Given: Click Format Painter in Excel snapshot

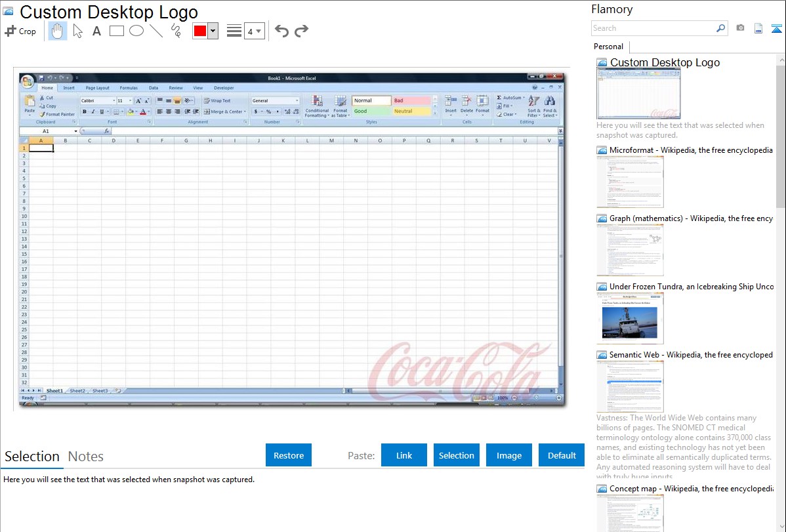Looking at the screenshot, I should 57,114.
